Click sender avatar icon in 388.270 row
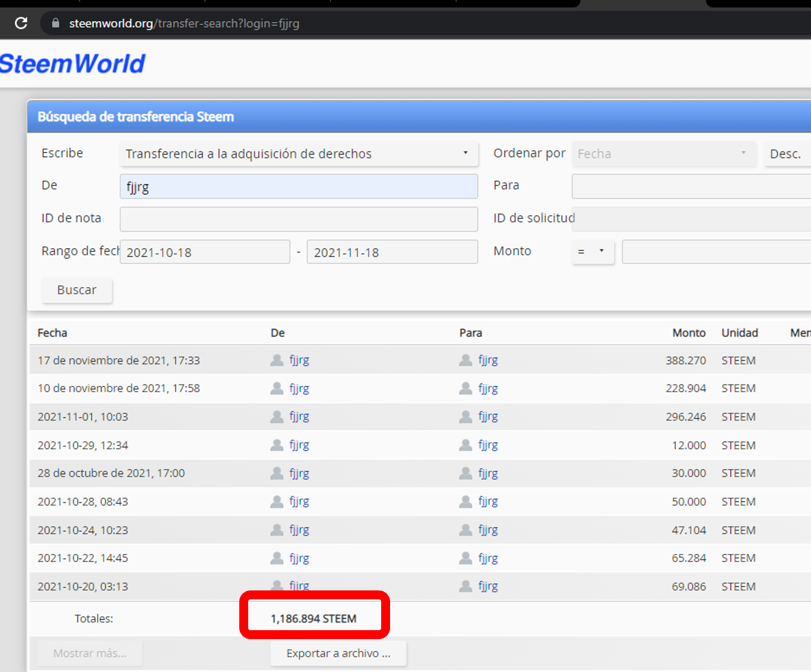 277,360
